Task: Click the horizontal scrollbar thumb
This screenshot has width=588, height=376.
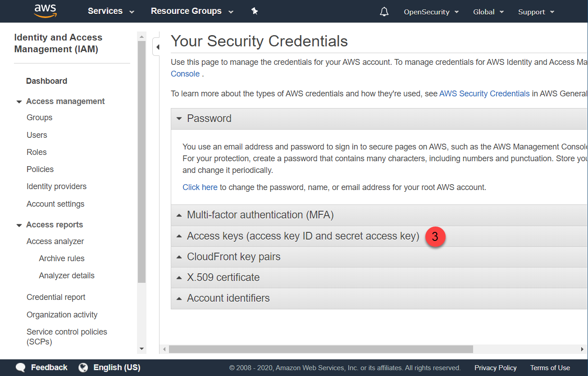Action: pos(321,349)
